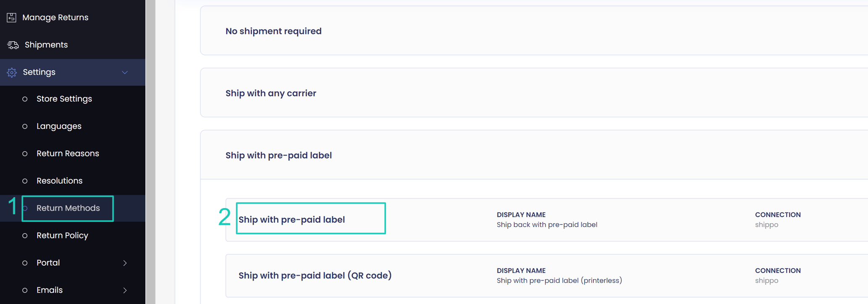Open the Store Settings menu item
868x304 pixels.
[64, 99]
